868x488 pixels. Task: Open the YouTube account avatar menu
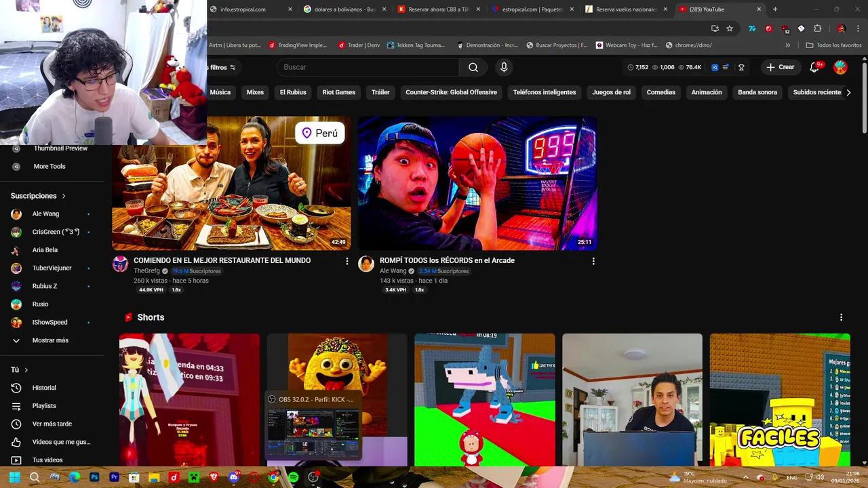840,67
